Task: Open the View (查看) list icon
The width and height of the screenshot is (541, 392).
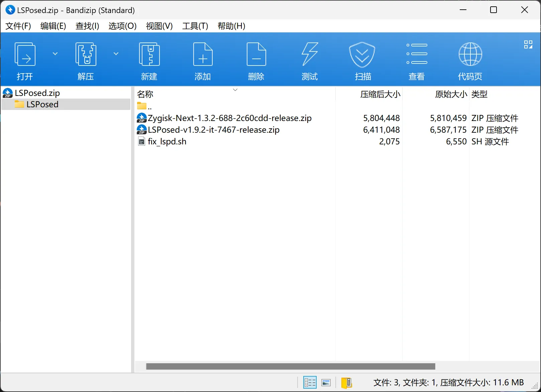Action: pyautogui.click(x=417, y=54)
